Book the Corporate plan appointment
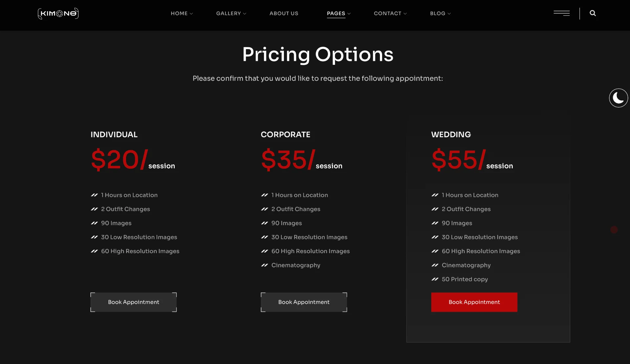Viewport: 630px width, 364px height. coord(304,302)
